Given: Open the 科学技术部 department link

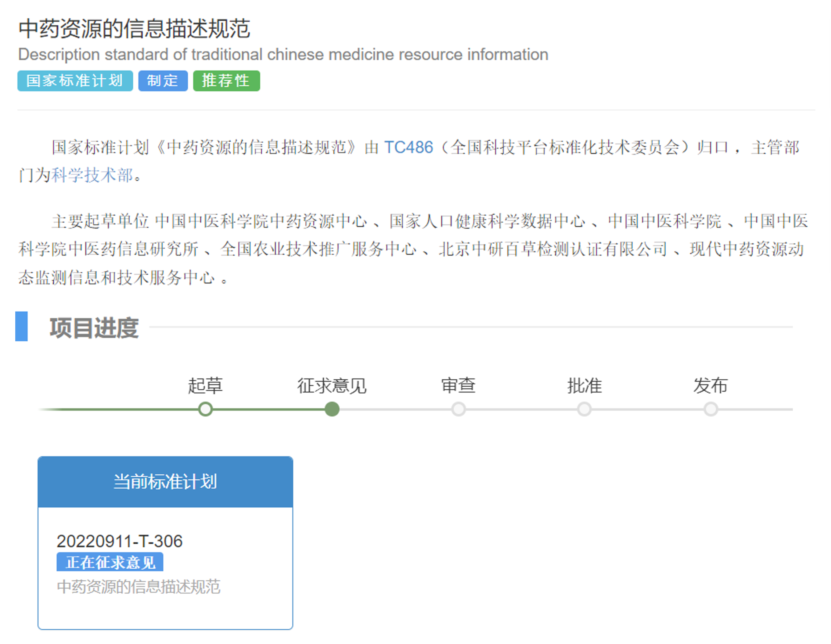Looking at the screenshot, I should [x=92, y=175].
